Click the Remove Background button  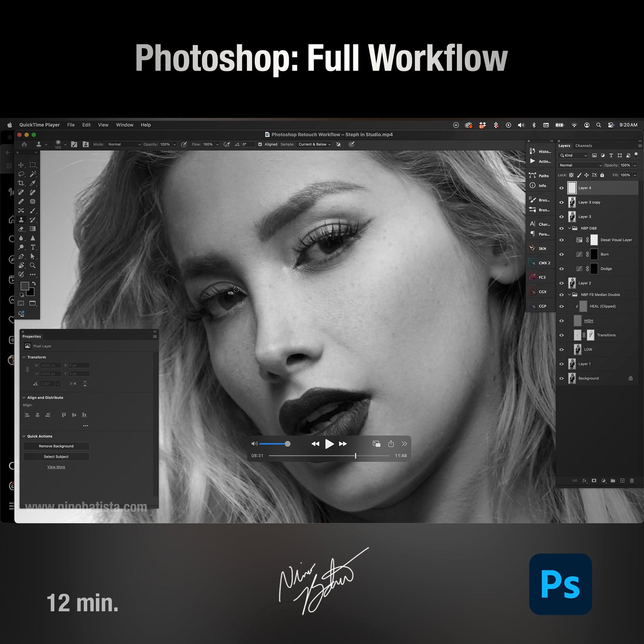coord(56,446)
